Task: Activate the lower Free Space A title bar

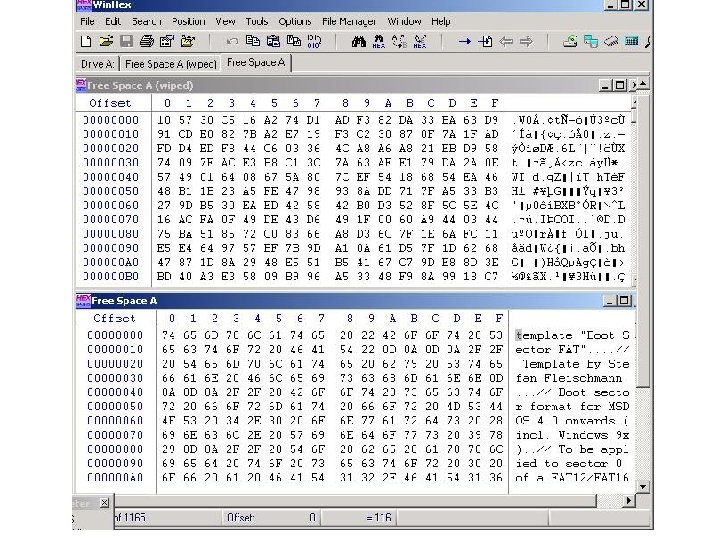Action: [x=339, y=301]
